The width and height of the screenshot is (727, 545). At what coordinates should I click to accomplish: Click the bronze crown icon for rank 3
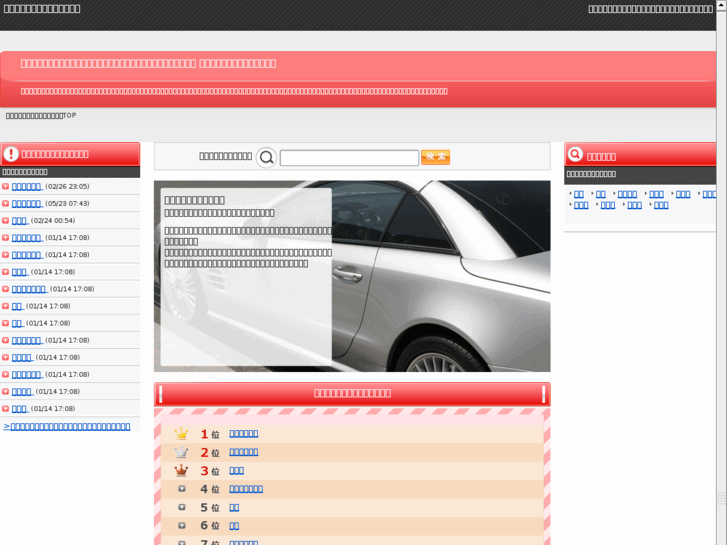[181, 470]
